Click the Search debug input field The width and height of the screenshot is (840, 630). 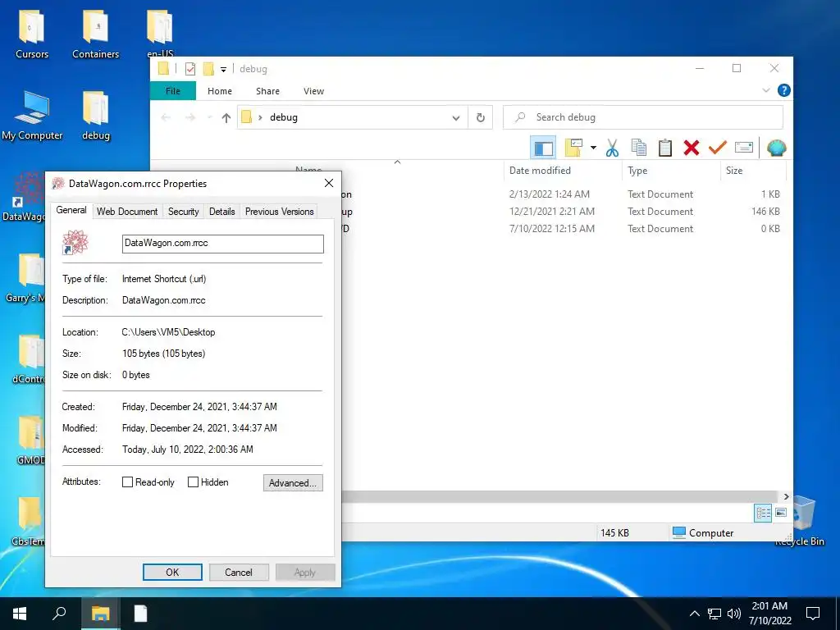click(643, 117)
